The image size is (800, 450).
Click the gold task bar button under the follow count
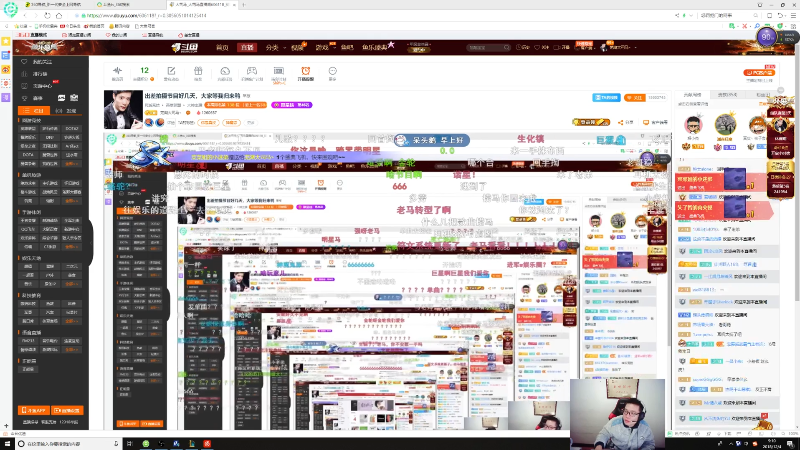point(591,122)
